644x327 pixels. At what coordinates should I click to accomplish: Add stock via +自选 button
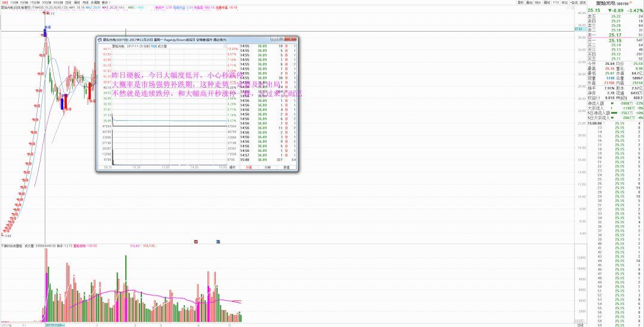[x=574, y=2]
